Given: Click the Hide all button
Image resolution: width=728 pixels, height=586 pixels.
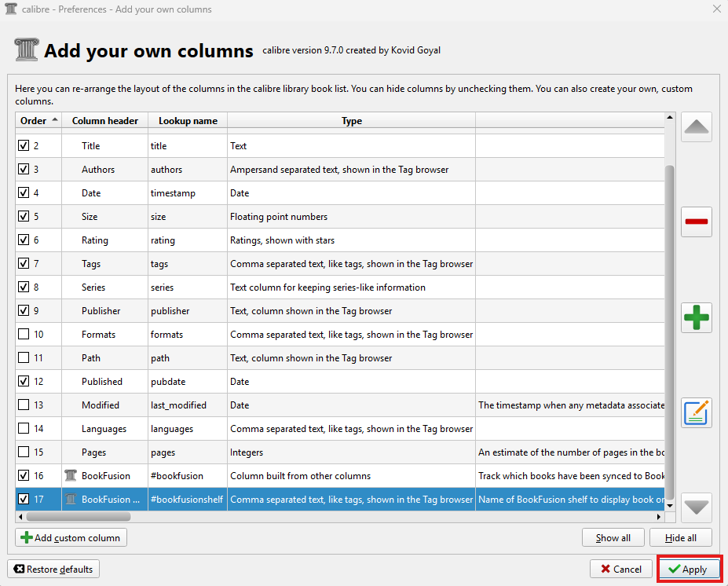Looking at the screenshot, I should click(x=681, y=538).
